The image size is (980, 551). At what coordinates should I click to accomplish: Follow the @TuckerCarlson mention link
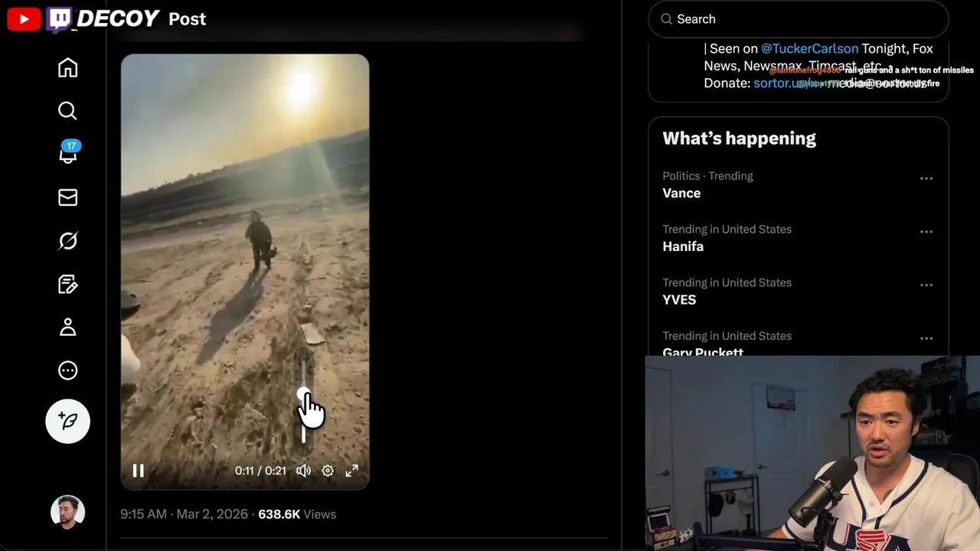pyautogui.click(x=809, y=49)
